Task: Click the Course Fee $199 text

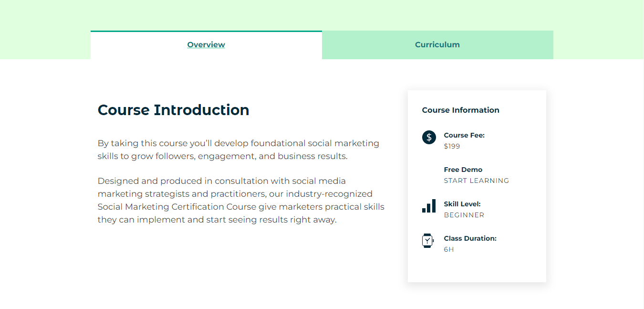Action: (452, 146)
